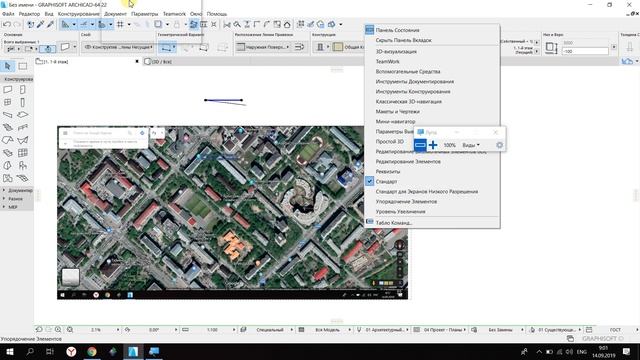Toggle the grid snap icon in toolbar
The height and width of the screenshot is (360, 640).
point(120,24)
